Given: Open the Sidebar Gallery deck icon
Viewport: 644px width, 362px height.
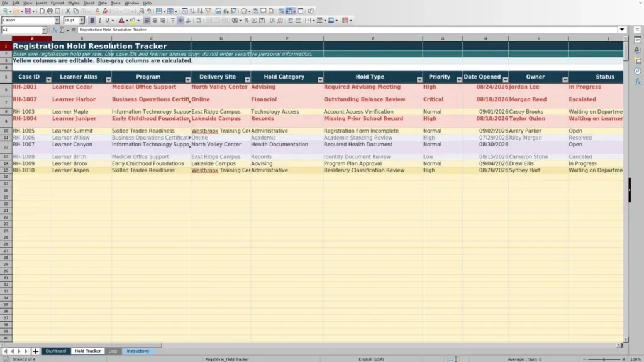Looking at the screenshot, I should point(638,61).
